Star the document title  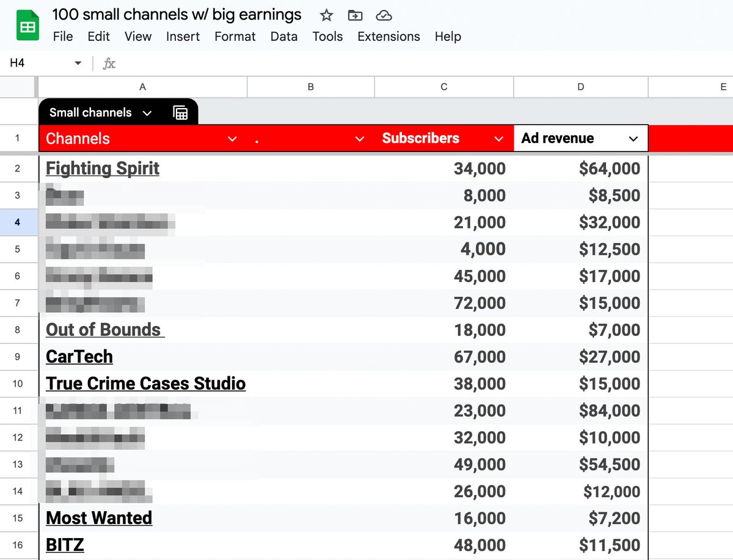click(327, 15)
